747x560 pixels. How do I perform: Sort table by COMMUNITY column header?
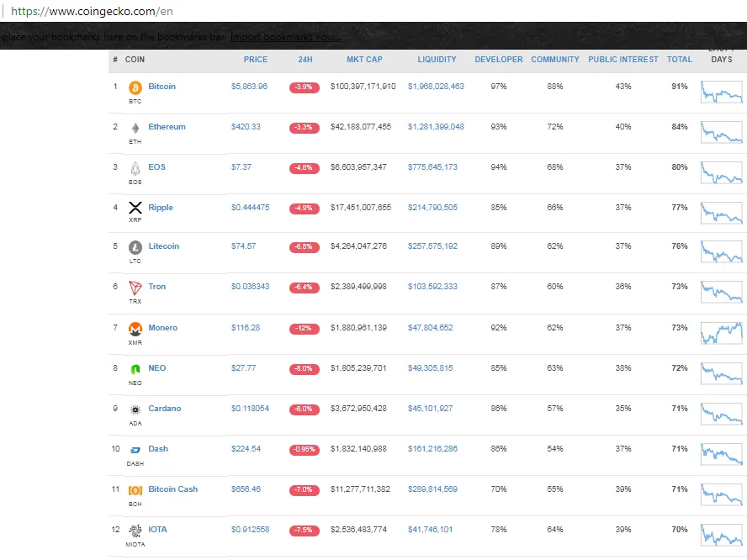(x=555, y=60)
